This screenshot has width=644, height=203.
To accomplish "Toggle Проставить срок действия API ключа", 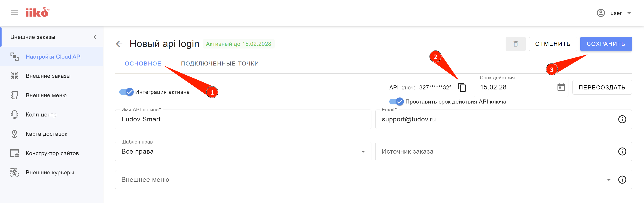I will (x=396, y=101).
